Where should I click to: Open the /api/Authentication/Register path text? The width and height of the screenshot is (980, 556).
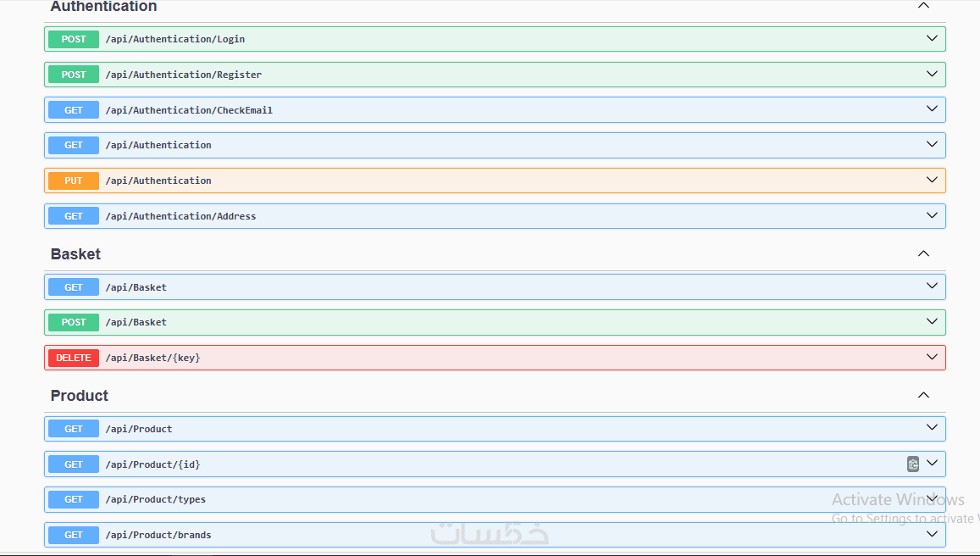pyautogui.click(x=184, y=75)
